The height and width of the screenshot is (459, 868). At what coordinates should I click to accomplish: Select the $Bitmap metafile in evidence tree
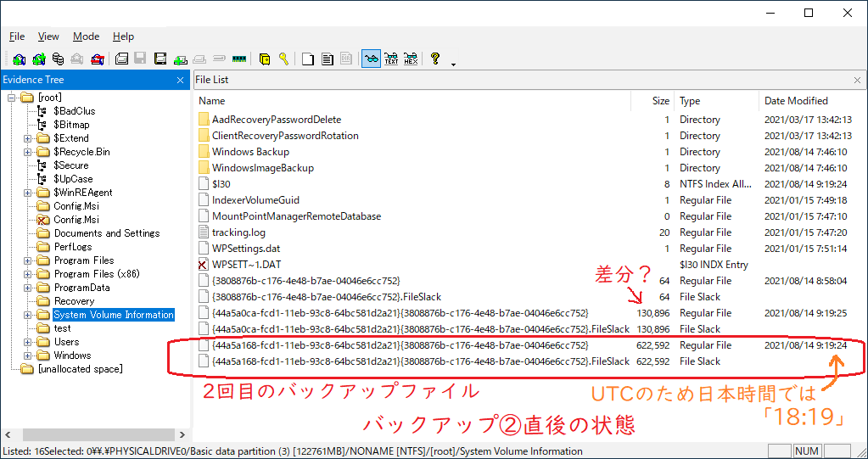tap(71, 125)
